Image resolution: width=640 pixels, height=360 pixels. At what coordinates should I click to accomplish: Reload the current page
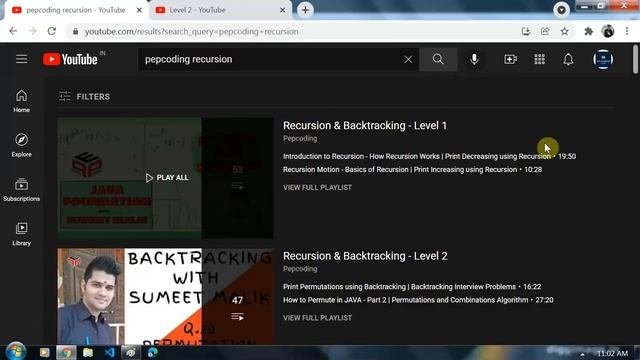point(51,31)
